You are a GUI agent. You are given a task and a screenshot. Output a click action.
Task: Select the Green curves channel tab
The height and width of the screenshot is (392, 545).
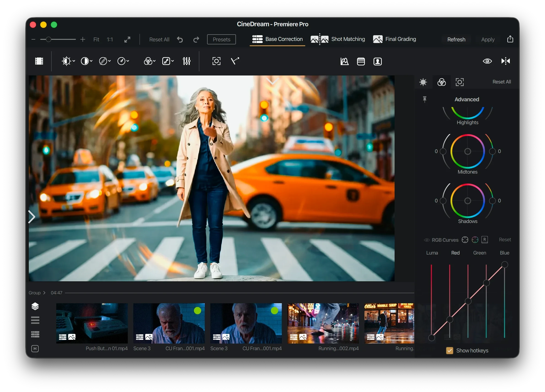click(x=479, y=253)
